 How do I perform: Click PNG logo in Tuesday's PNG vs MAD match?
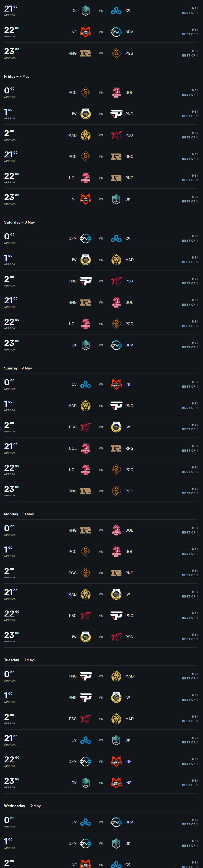coord(85,676)
